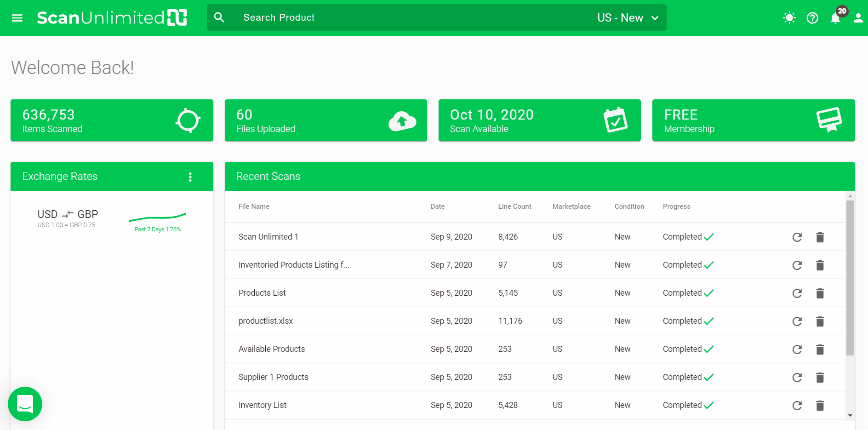Sort the table by Line Count column
The width and height of the screenshot is (868, 430).
click(514, 206)
